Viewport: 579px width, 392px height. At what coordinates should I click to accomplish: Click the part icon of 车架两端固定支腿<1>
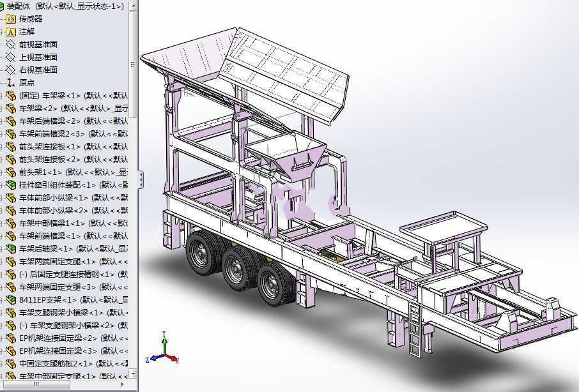click(x=11, y=262)
